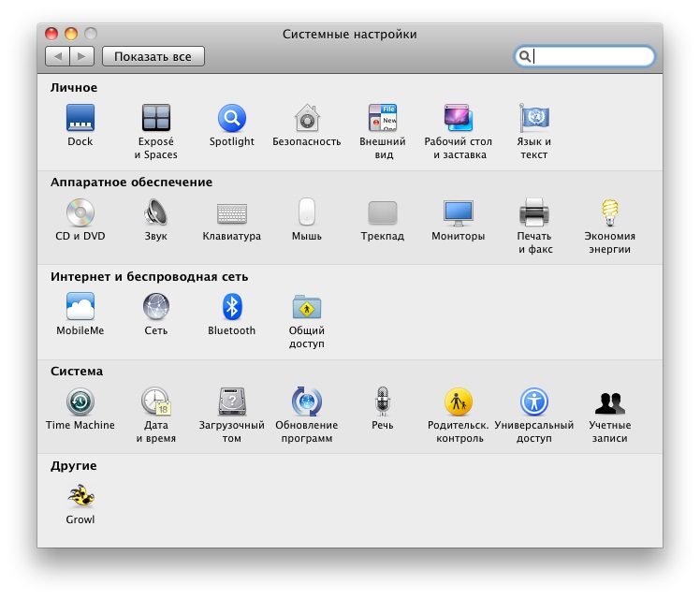Open the Мониторы displays pane
Image resolution: width=700 pixels, height=599 pixels.
coord(459,213)
